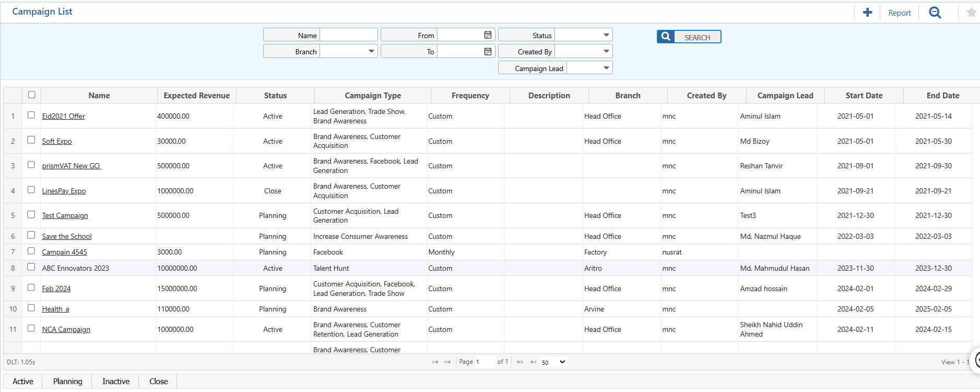Sort by Expected Revenue column header
The image size is (980, 392).
click(197, 95)
